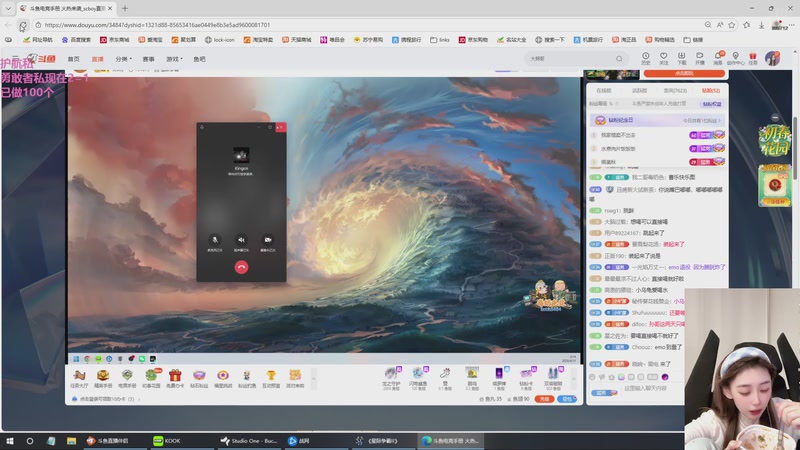The width and height of the screenshot is (800, 450).
Task: Send the purple card gift
Action: pyautogui.click(x=499, y=378)
